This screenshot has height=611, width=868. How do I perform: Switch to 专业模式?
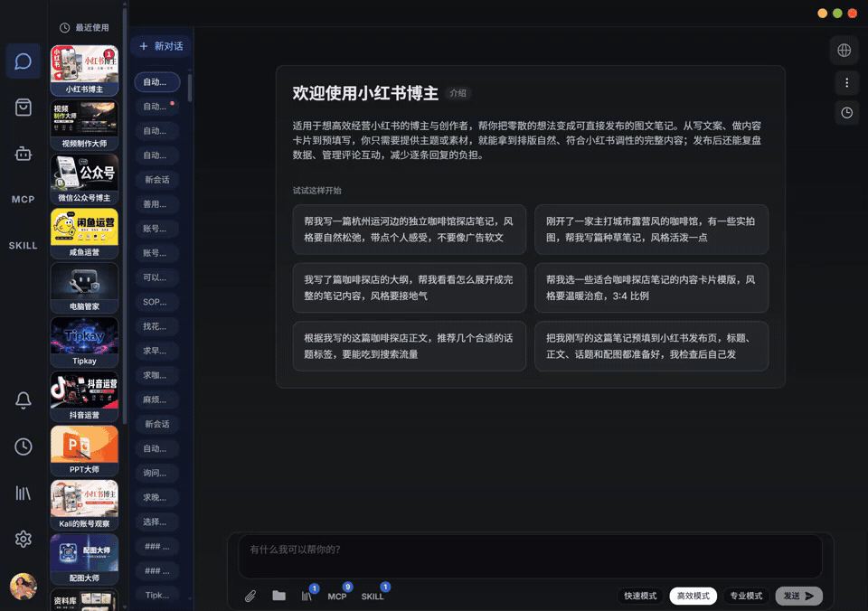coord(746,596)
